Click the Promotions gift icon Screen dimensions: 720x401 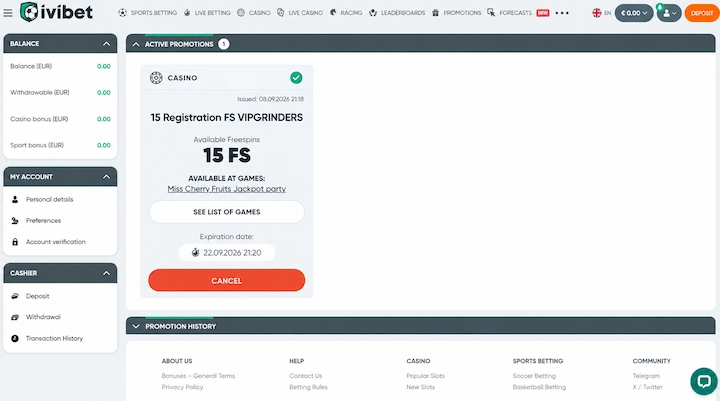click(x=435, y=13)
